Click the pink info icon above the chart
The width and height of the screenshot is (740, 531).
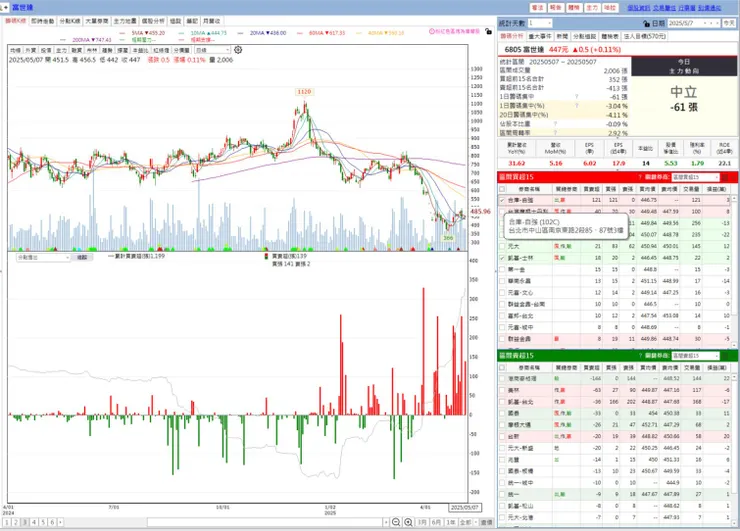[431, 31]
